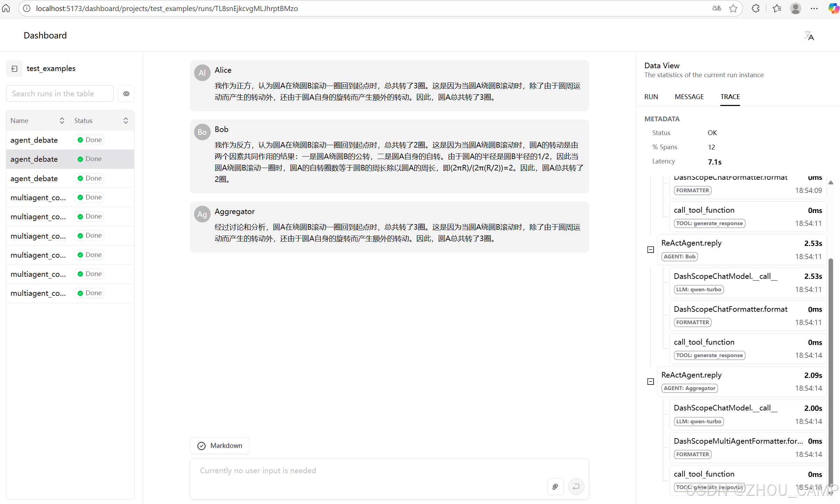The height and width of the screenshot is (504, 840).
Task: Open DashScopeChatModel.__call__ span lasting 2.53s
Action: pyautogui.click(x=748, y=282)
